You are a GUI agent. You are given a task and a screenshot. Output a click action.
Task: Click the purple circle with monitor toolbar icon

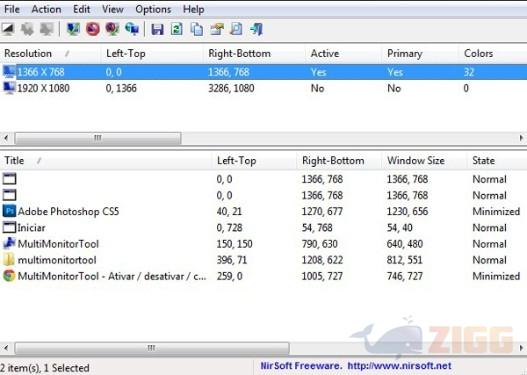pos(112,29)
